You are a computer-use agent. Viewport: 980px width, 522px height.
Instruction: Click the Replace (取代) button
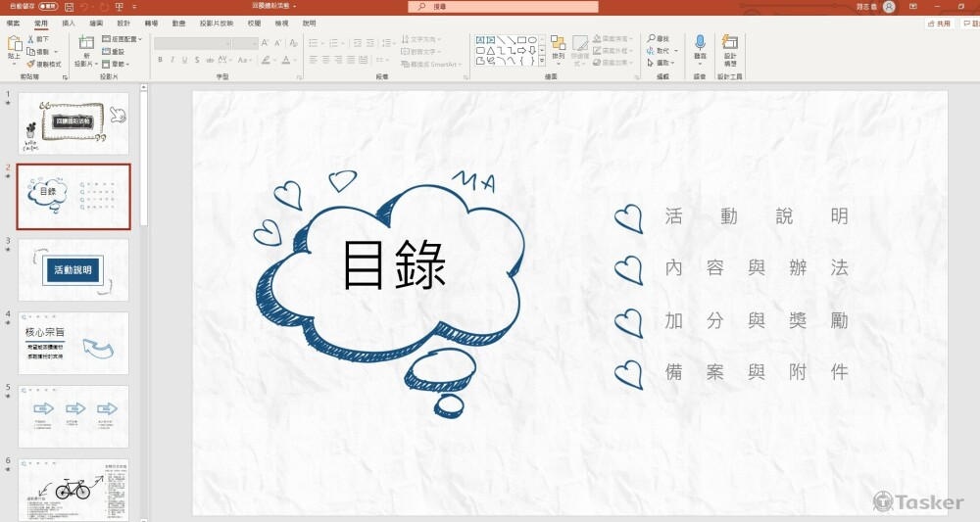coord(659,51)
